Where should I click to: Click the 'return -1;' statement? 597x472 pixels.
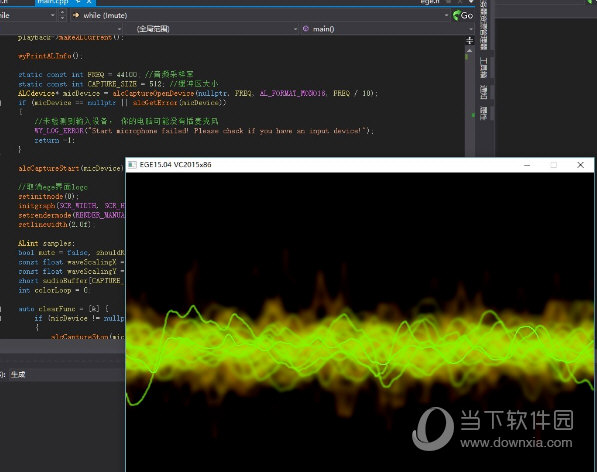point(54,140)
